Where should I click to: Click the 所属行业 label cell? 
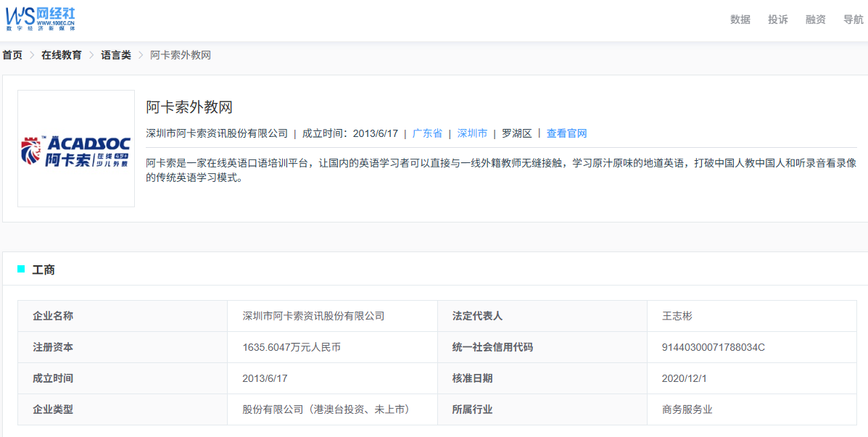(x=542, y=409)
